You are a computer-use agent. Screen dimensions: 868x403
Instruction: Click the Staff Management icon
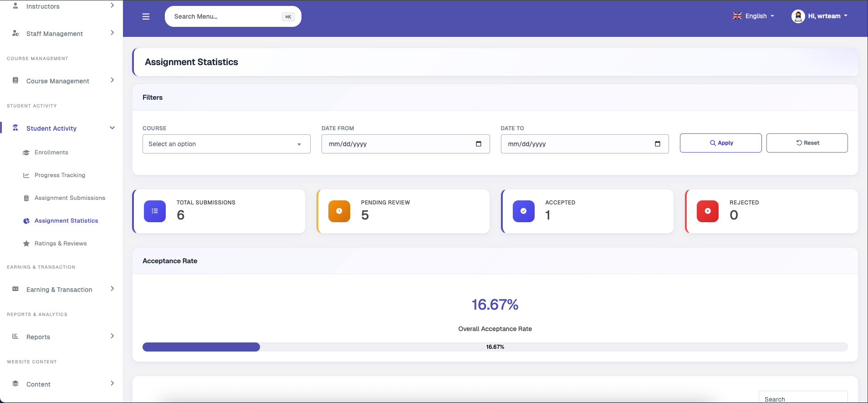[x=15, y=33]
